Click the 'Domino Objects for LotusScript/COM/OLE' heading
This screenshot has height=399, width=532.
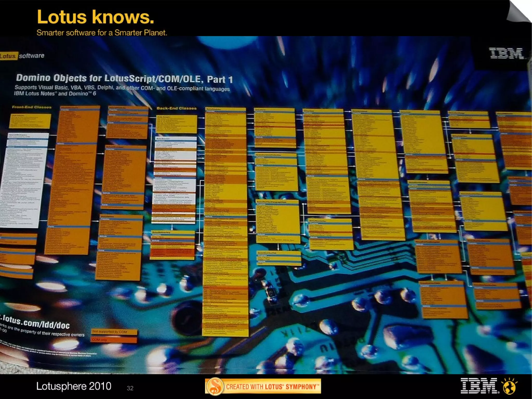[124, 78]
